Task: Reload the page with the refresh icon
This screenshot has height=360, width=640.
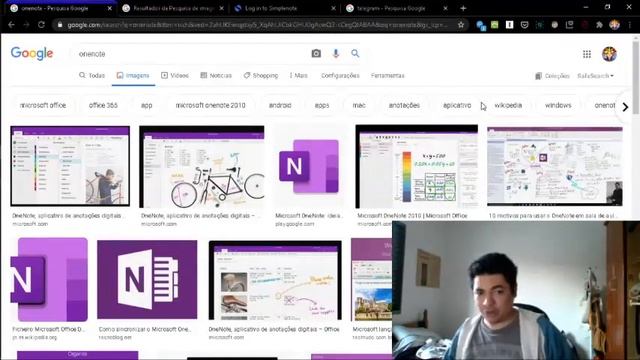Action: pyautogui.click(x=41, y=25)
